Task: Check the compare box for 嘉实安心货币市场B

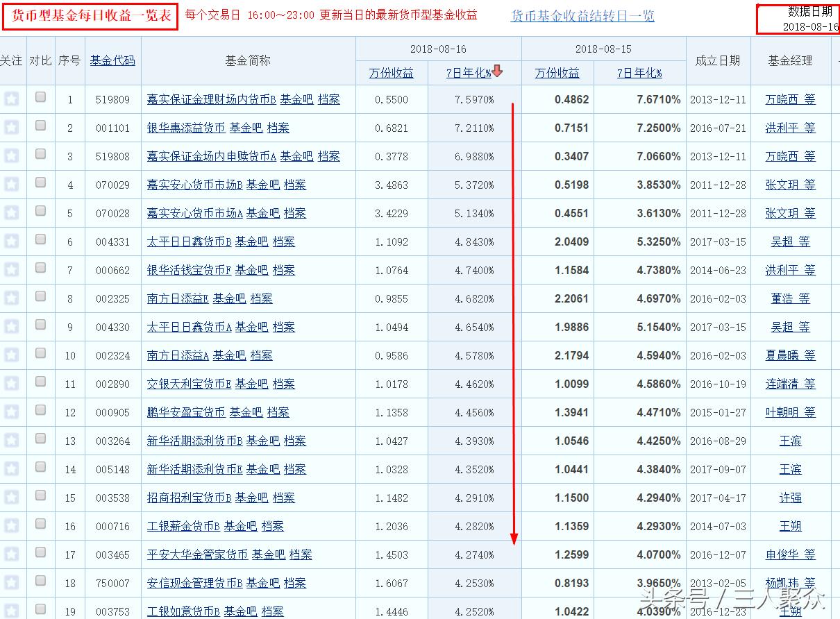Action: pos(40,185)
